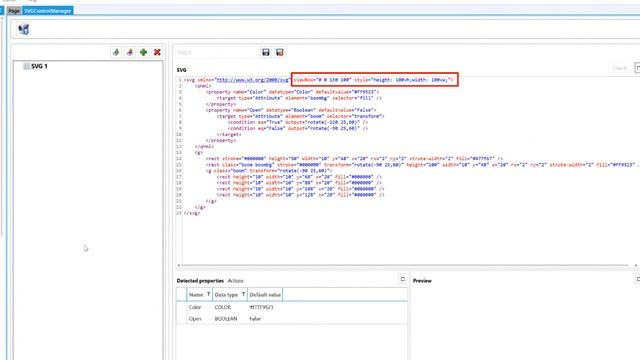The height and width of the screenshot is (360, 640).
Task: Open the Data type column filter
Action: [x=244, y=294]
